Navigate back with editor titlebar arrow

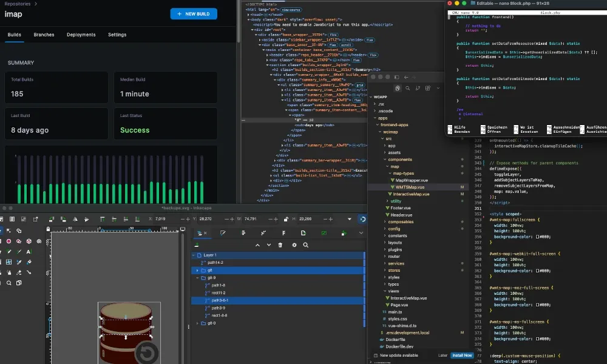406,78
